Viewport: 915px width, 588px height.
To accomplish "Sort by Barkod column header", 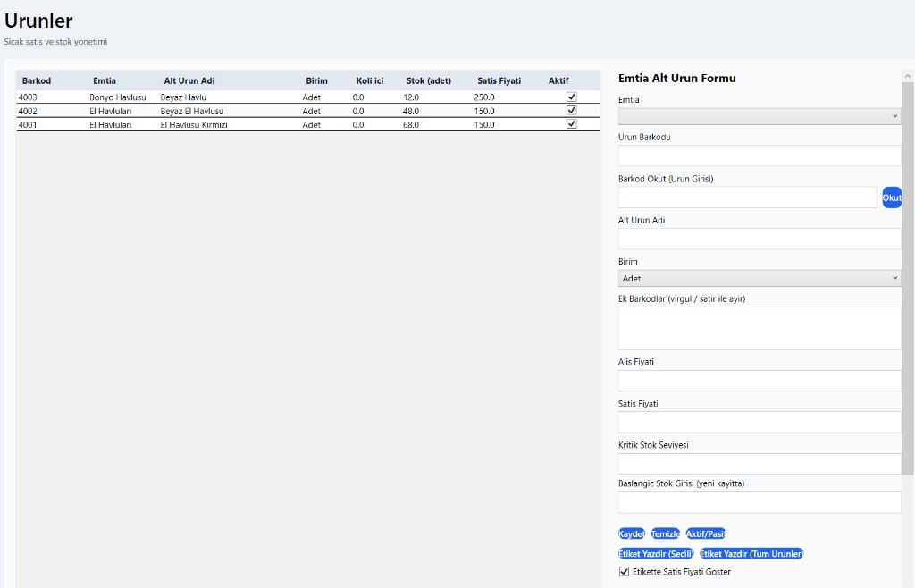I will pos(37,80).
